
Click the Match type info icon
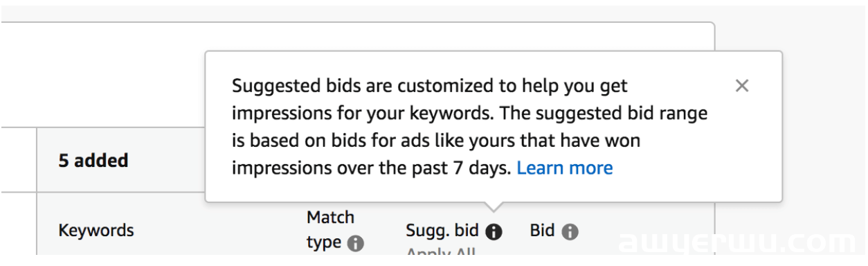355,244
